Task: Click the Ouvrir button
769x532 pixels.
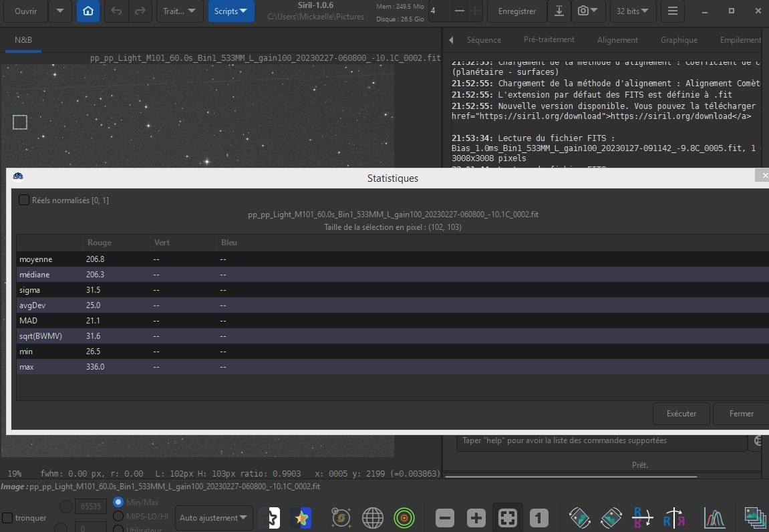Action: [25, 11]
